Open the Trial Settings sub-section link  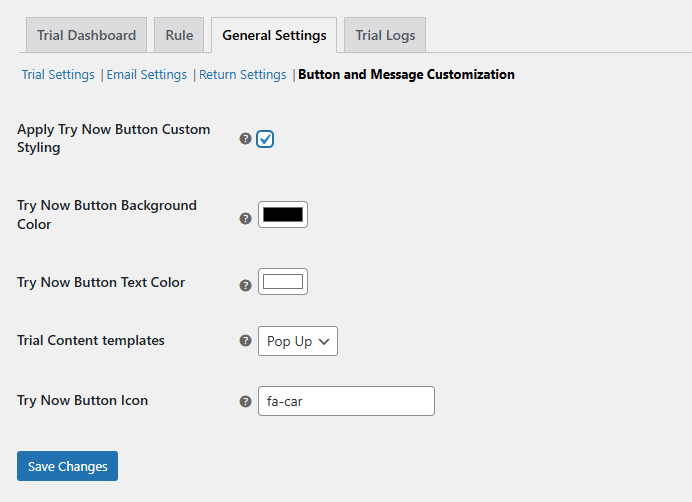(58, 75)
